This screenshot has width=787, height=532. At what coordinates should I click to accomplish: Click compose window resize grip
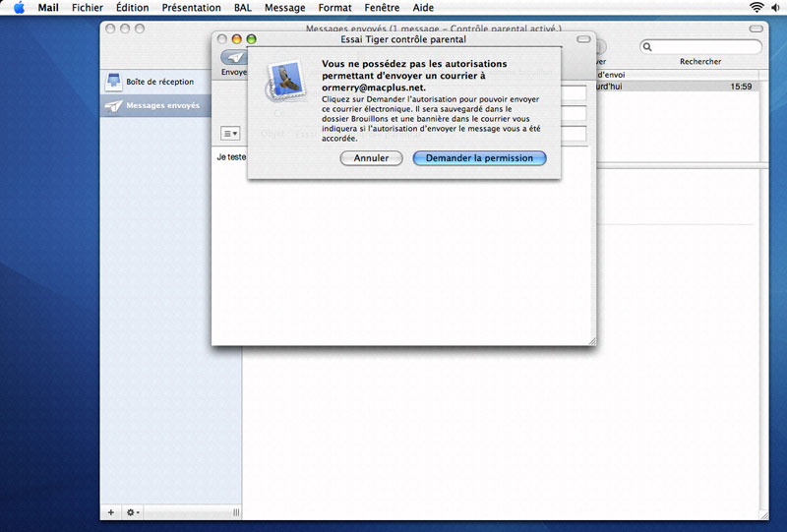pyautogui.click(x=592, y=341)
